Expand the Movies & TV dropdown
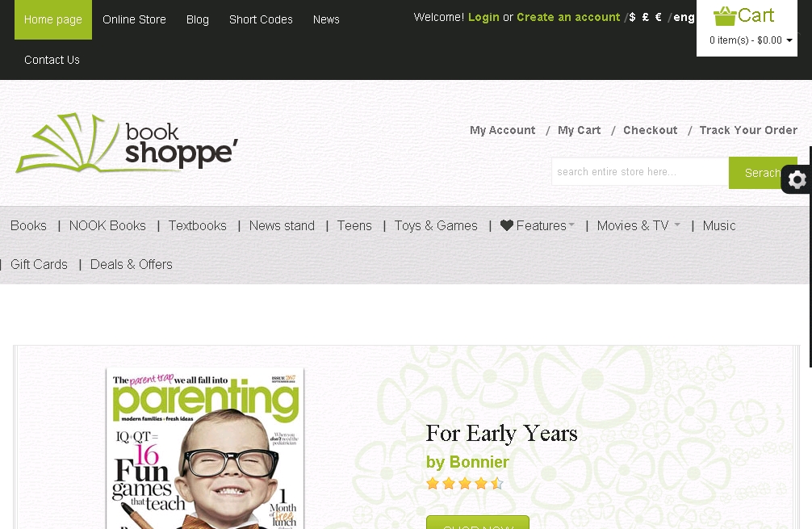The image size is (812, 529). (x=677, y=225)
